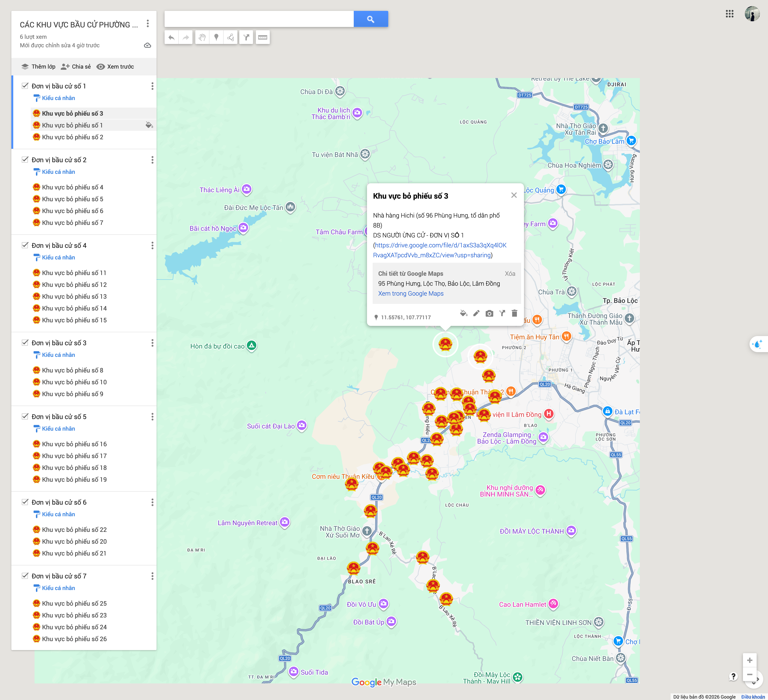
Task: Click the paint bucket style icon for Khu vực bỏ phiếu số 1
Action: tap(149, 125)
